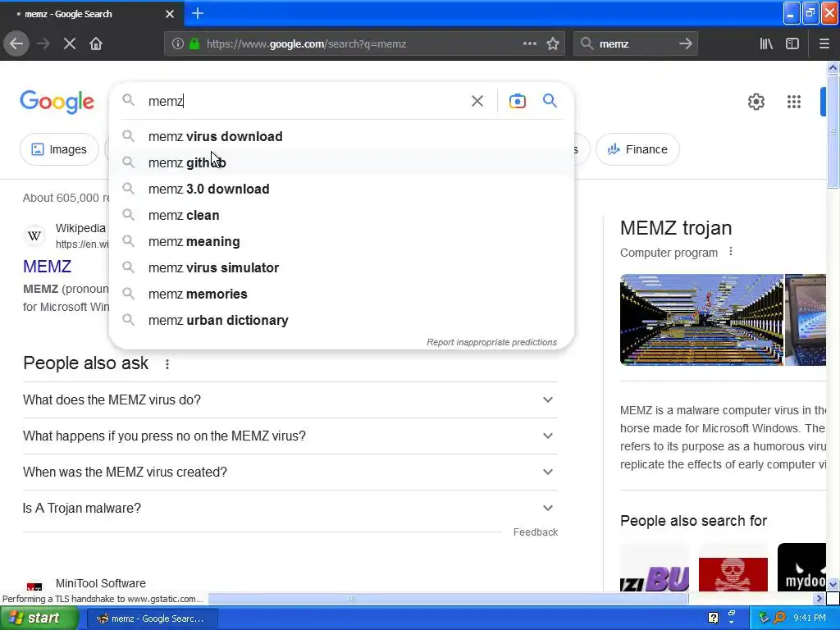The width and height of the screenshot is (840, 630).
Task: Switch to the Finance filter tab
Action: [x=637, y=149]
